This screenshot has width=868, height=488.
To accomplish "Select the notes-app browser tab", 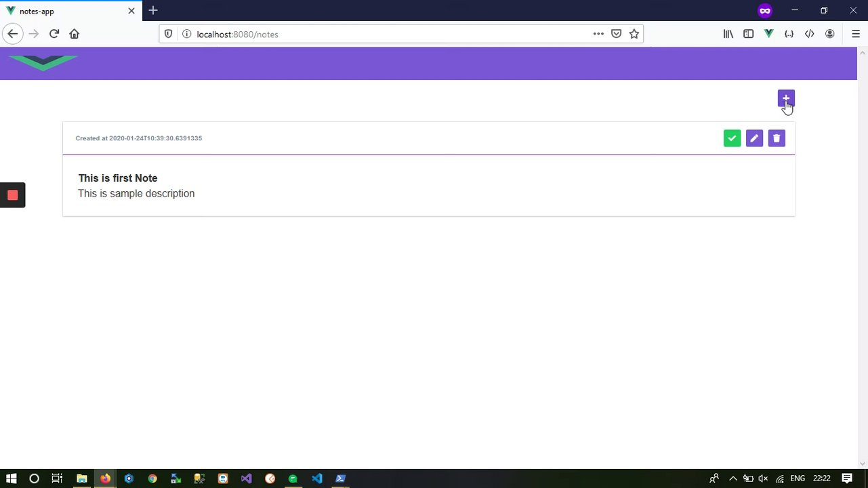I will [70, 11].
